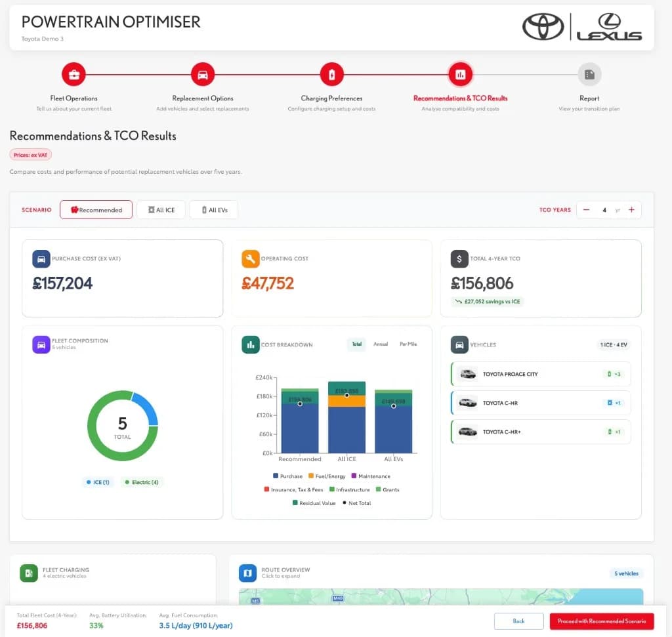Screen dimensions: 672x637
Task: Select the All ICE scenario
Action: (161, 210)
